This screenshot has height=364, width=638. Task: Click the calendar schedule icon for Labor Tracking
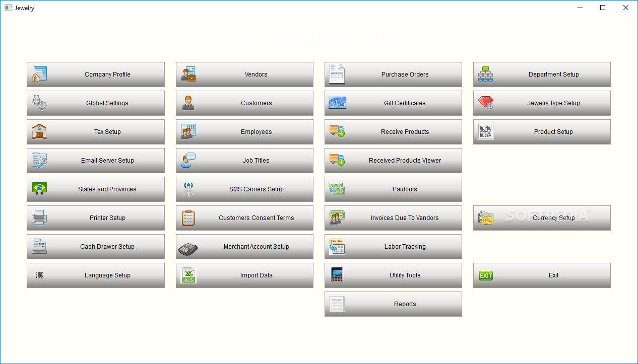[337, 246]
